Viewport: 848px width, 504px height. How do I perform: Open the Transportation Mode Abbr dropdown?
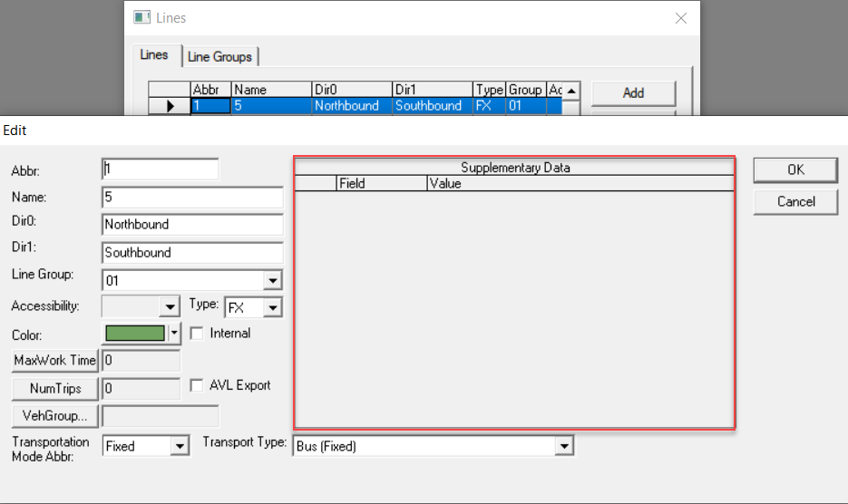180,447
